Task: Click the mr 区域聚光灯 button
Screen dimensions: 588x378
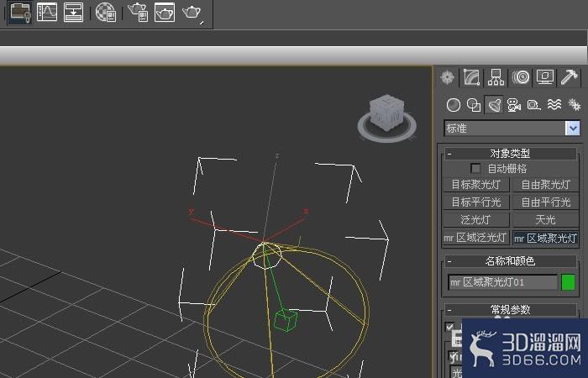Action: click(x=546, y=238)
